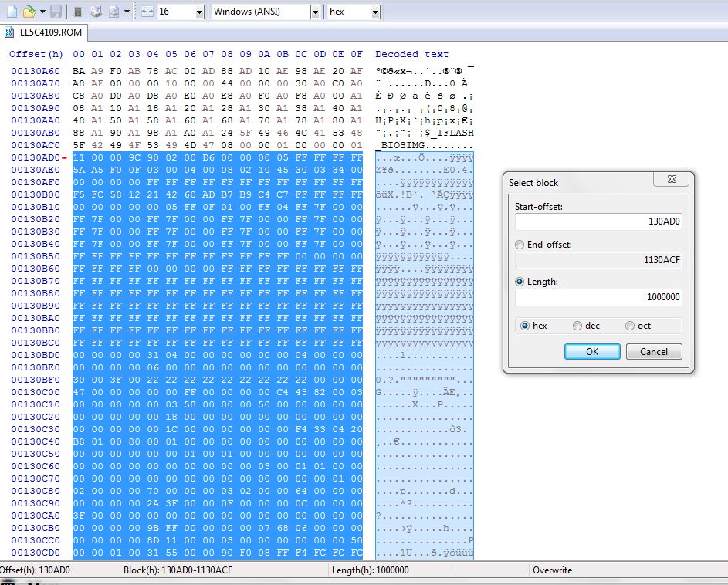Click the 08 column header
Screen dimensions: 728x585
[x=227, y=54]
